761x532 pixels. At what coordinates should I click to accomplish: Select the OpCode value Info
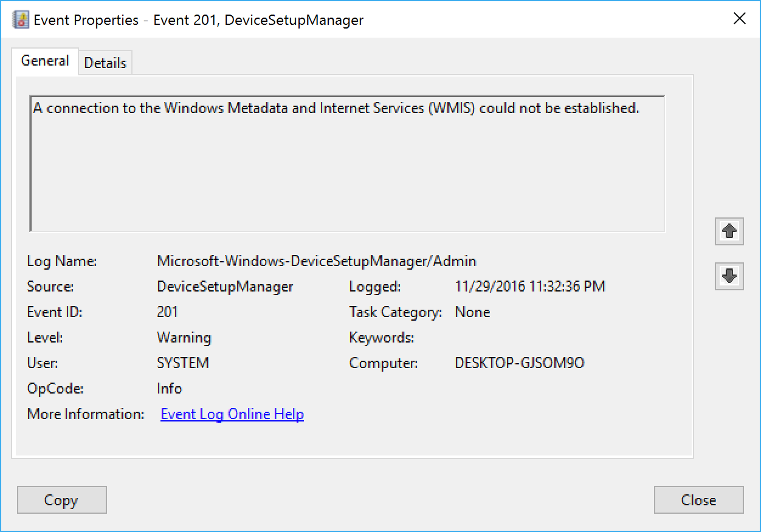coord(169,389)
